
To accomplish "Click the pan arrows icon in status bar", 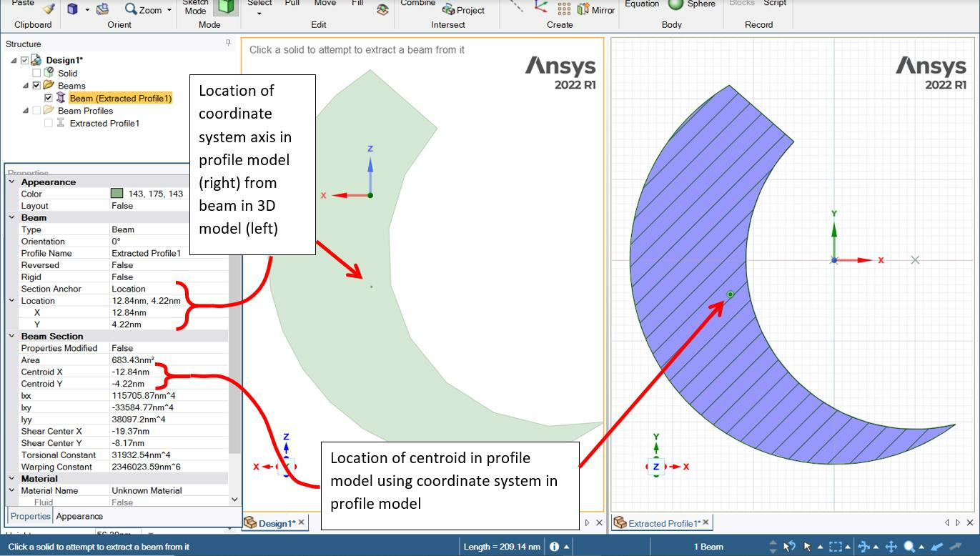I will coord(891,547).
